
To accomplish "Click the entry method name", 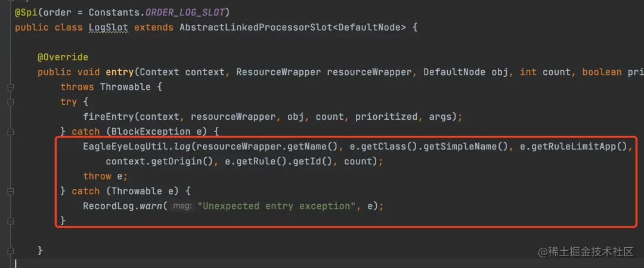I will click(120, 72).
